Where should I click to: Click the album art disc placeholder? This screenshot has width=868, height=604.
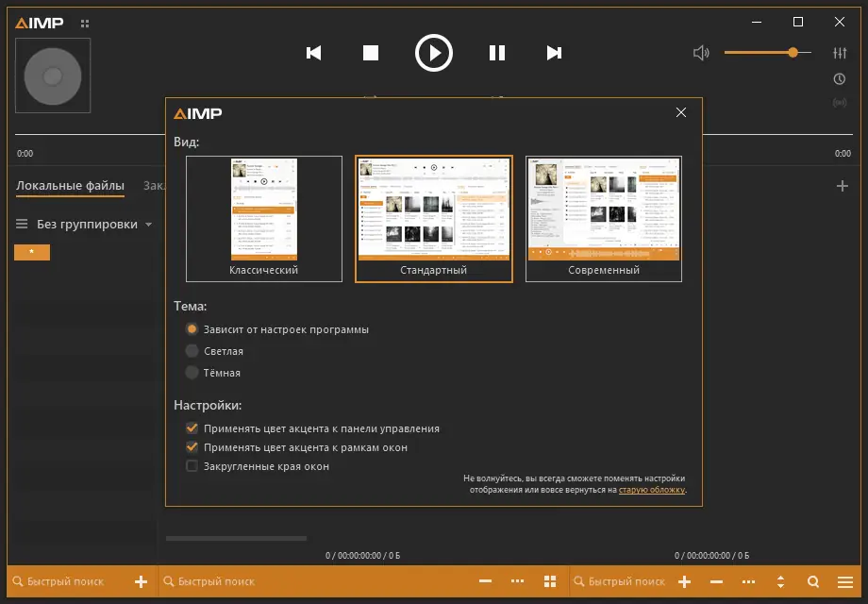pyautogui.click(x=53, y=75)
